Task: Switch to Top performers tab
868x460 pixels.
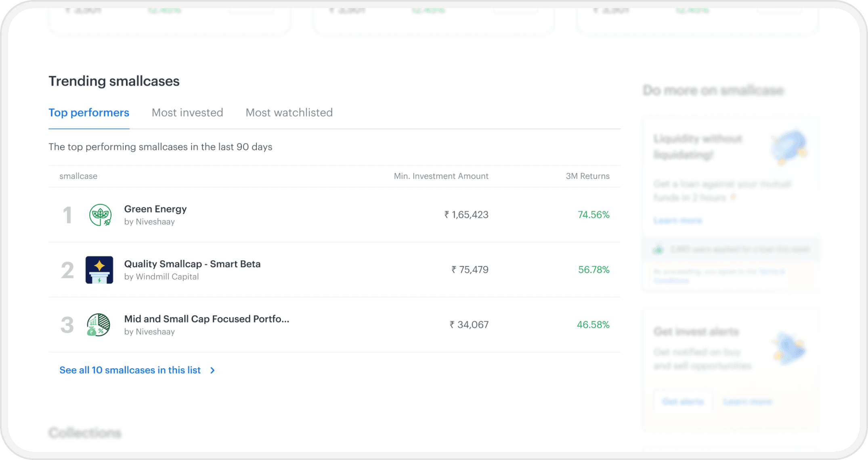Action: pos(89,113)
